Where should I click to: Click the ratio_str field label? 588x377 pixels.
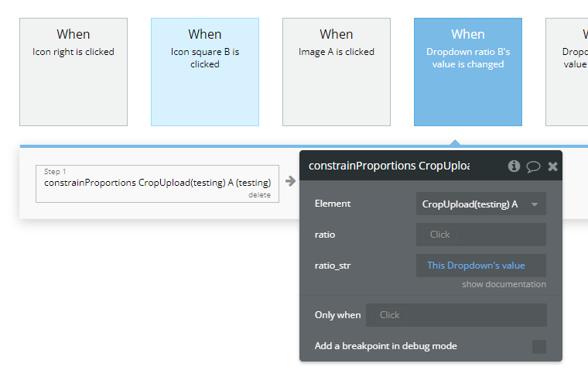(x=333, y=266)
